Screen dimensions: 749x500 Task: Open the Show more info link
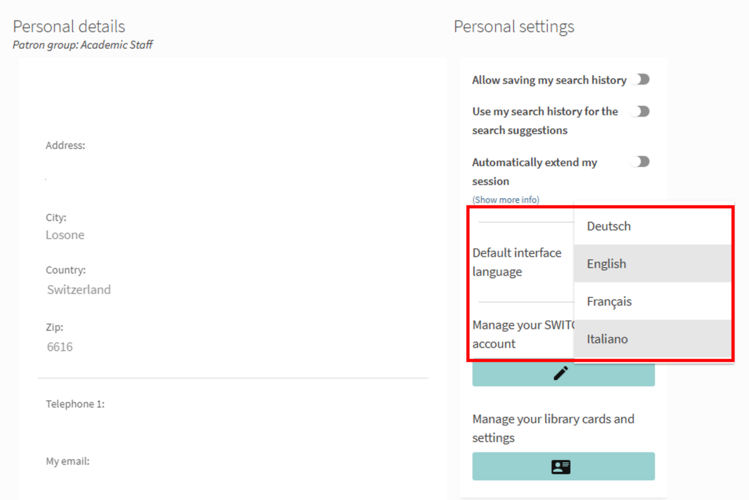click(x=505, y=200)
